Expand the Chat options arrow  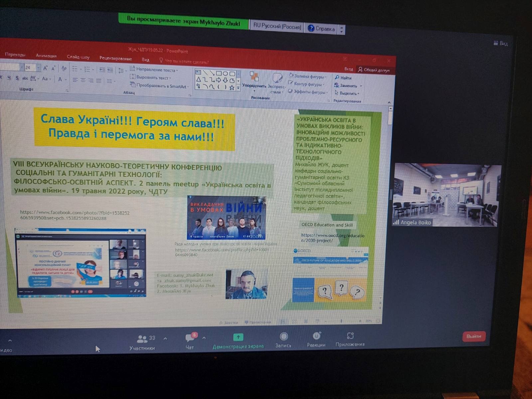[x=204, y=338]
